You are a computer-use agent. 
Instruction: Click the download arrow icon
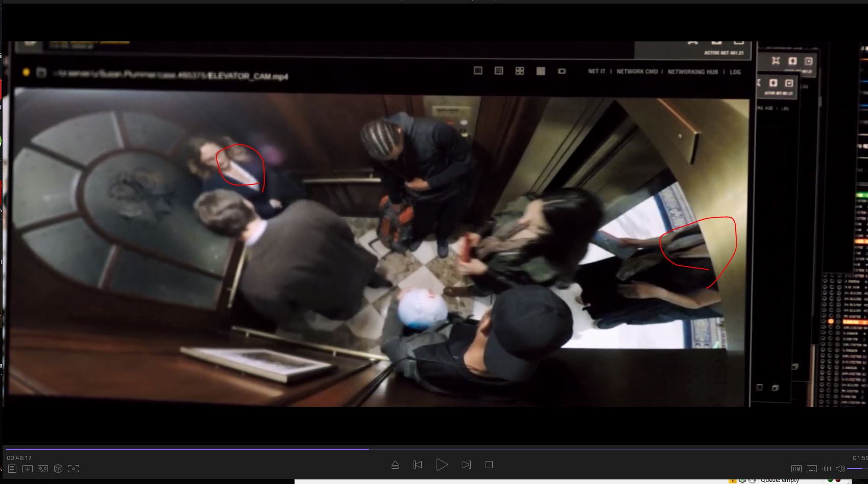point(28,469)
